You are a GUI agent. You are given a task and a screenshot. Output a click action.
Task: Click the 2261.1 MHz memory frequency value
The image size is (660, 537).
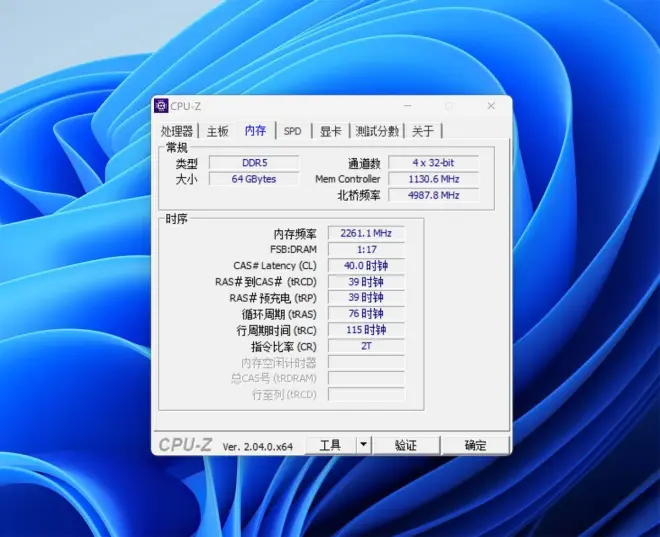click(x=366, y=234)
